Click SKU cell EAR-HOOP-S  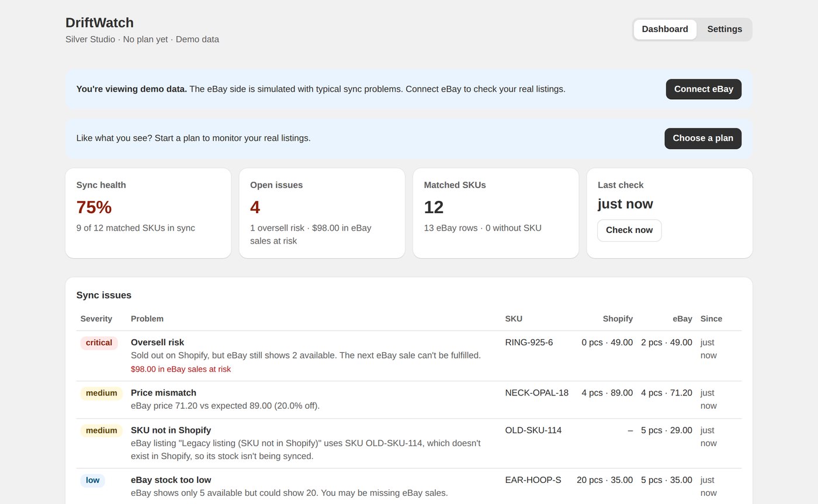coord(533,480)
